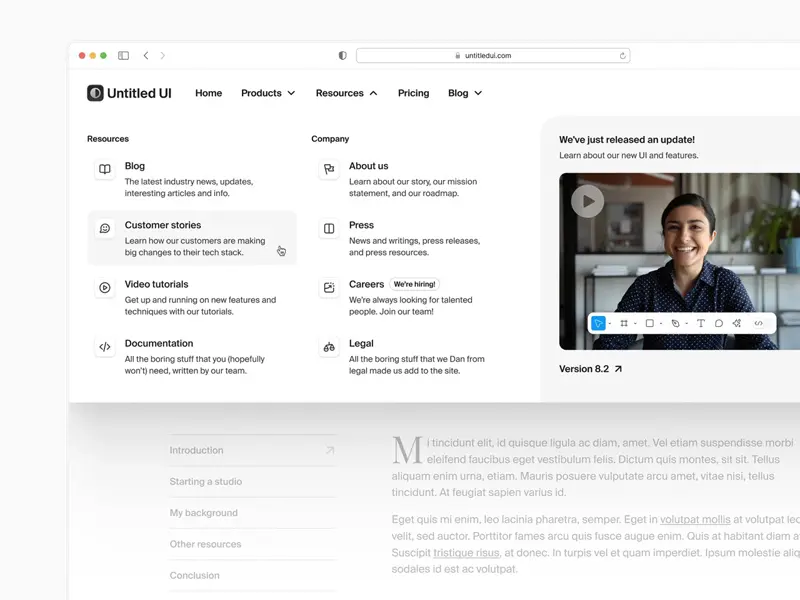Click the Blog book icon

[104, 171]
